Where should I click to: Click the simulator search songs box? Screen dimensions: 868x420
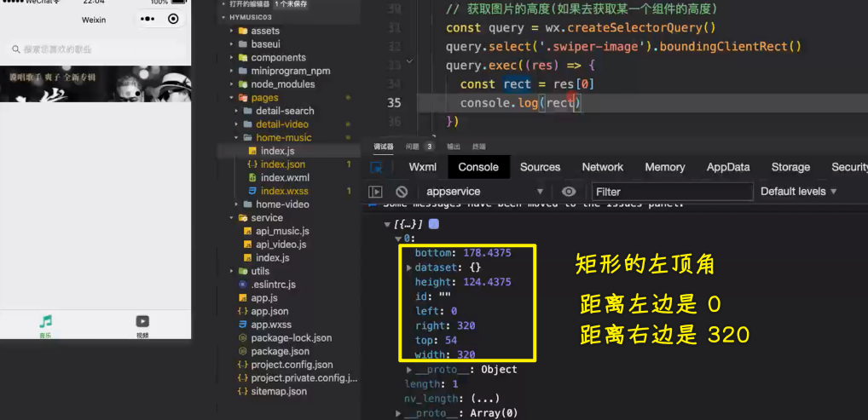(95, 49)
